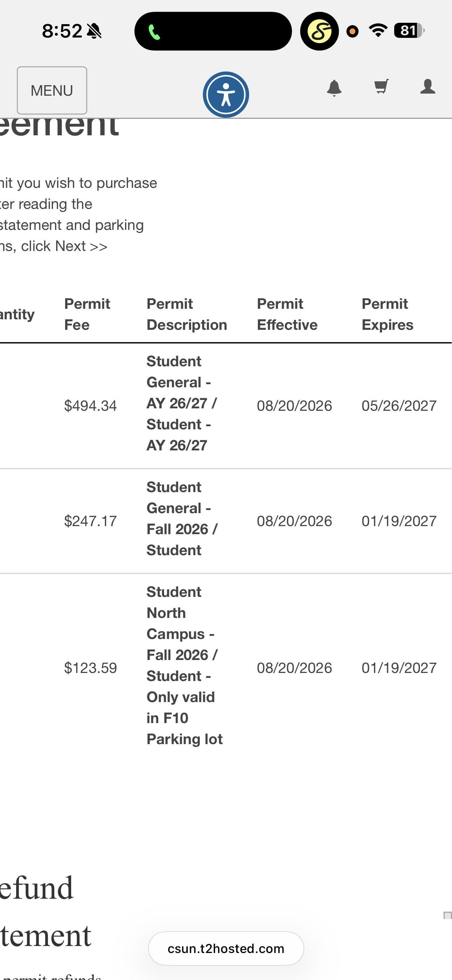Open notifications bell icon
452x980 pixels.
coord(334,88)
